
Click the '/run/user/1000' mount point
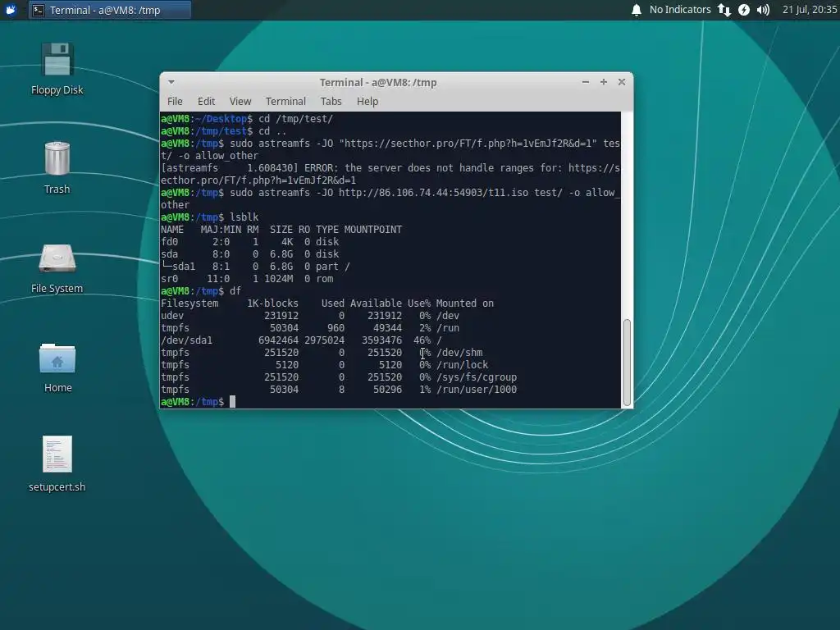click(x=477, y=390)
